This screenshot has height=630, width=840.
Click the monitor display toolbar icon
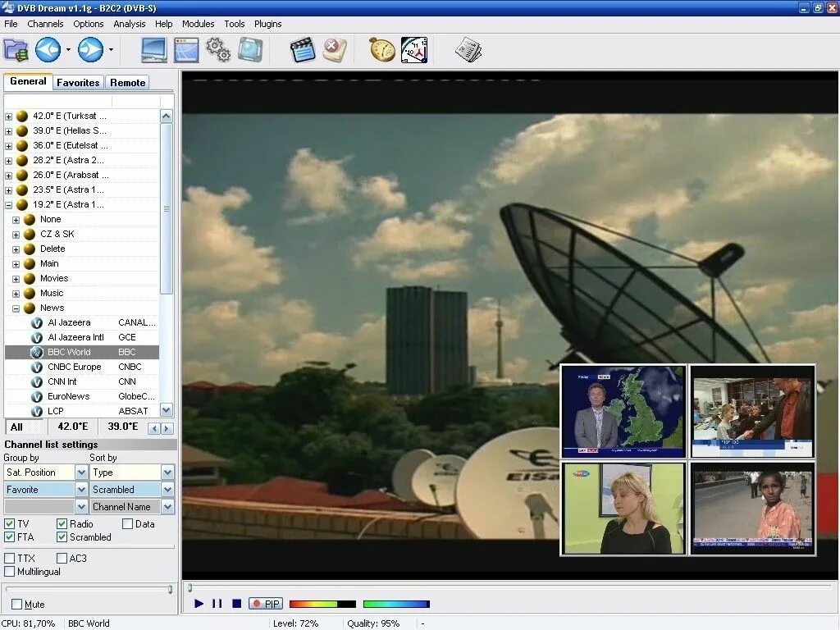click(x=153, y=50)
